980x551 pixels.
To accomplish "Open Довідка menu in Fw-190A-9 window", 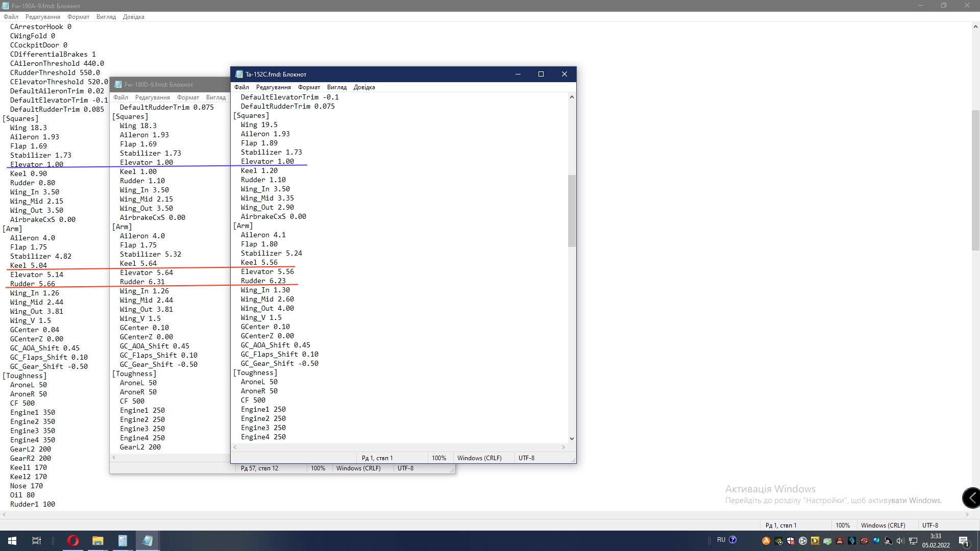I will (133, 17).
